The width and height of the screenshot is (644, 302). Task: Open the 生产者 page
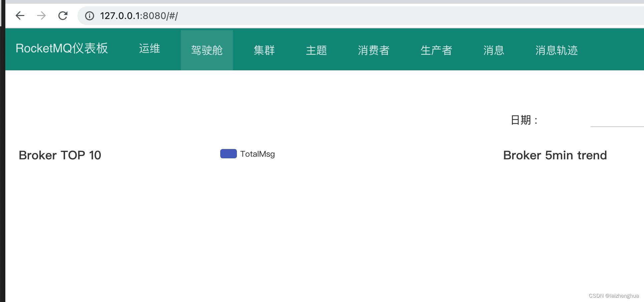point(436,50)
